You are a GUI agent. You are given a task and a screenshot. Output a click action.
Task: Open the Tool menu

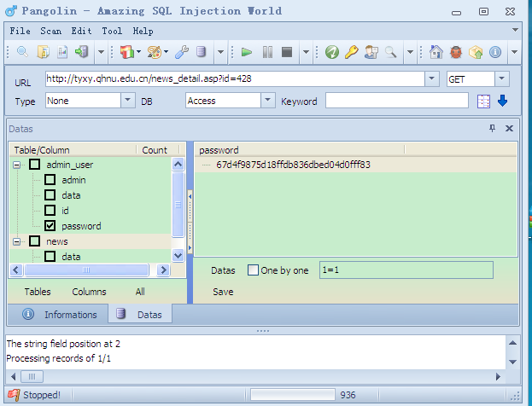pos(112,31)
